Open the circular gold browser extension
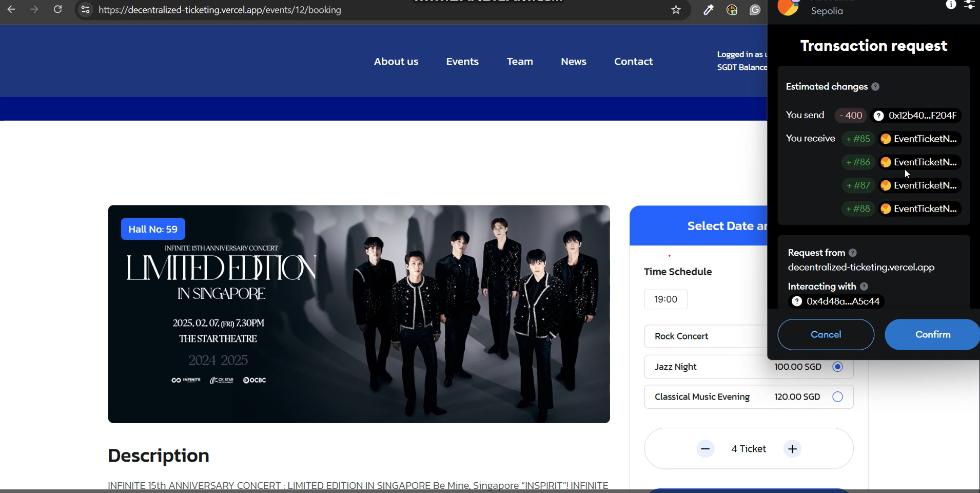 [732, 10]
